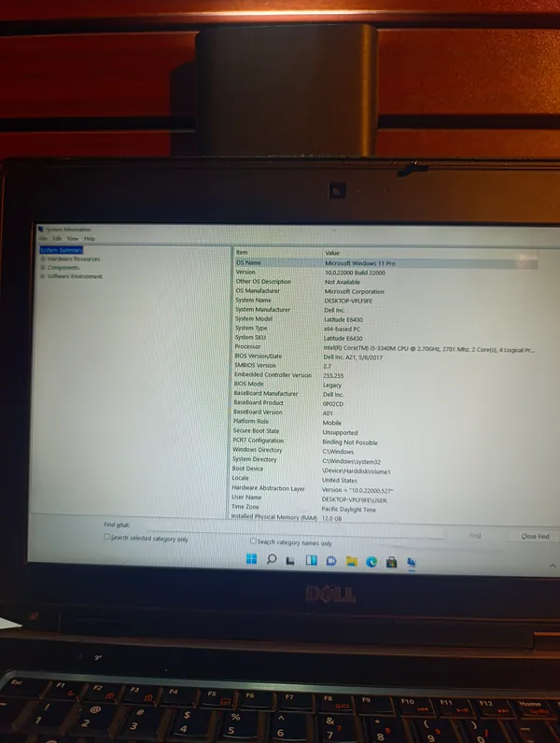The width and height of the screenshot is (560, 743).
Task: Click the Windows Start button in taskbar
Action: [251, 560]
